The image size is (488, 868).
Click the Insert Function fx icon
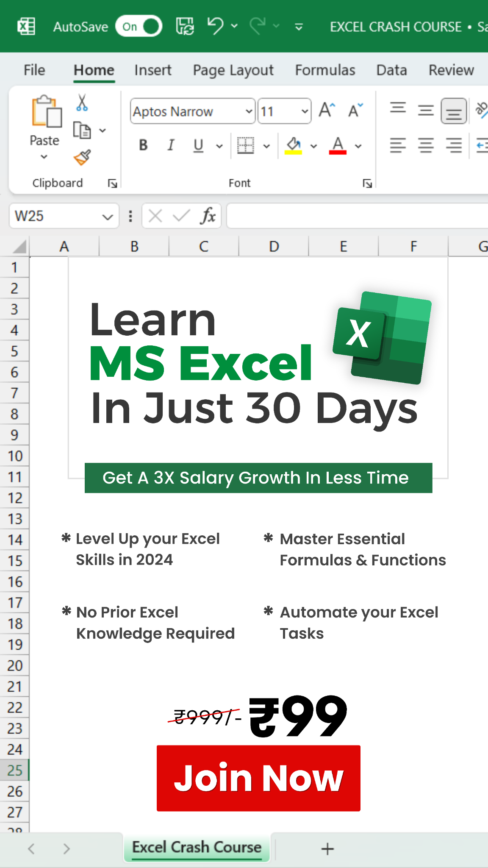tap(208, 216)
